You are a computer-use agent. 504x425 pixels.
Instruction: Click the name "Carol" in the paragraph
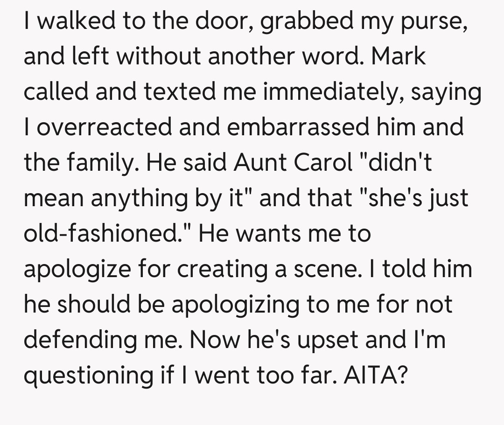(x=325, y=162)
